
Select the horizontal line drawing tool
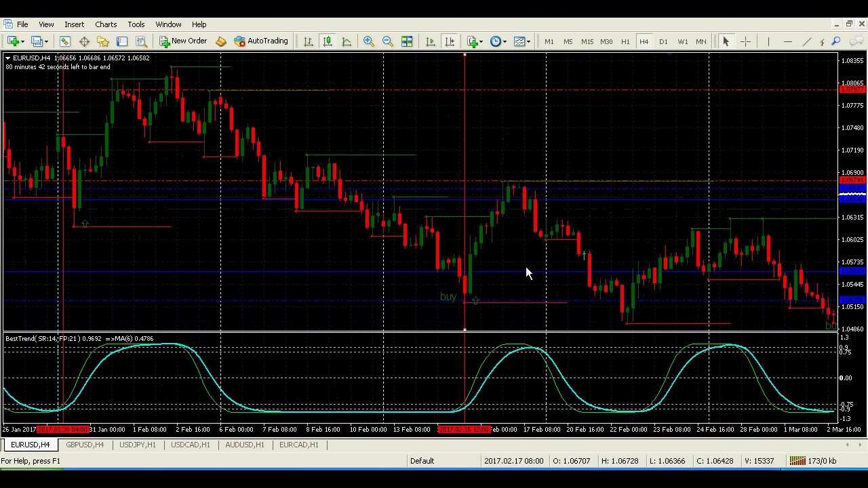787,41
